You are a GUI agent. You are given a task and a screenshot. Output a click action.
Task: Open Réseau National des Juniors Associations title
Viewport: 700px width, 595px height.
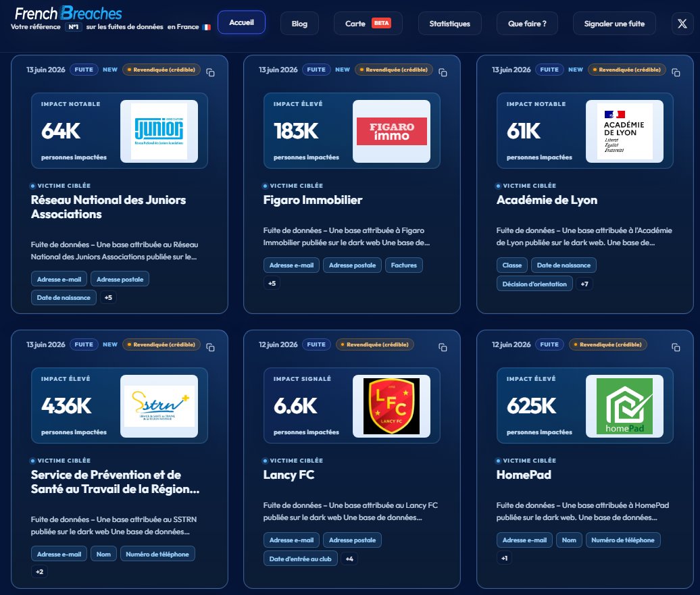tap(109, 207)
